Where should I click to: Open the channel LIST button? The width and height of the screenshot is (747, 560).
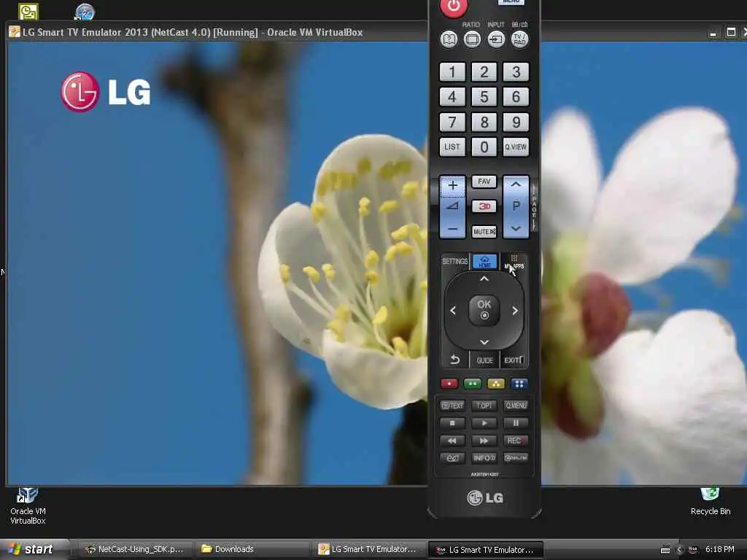click(x=452, y=147)
